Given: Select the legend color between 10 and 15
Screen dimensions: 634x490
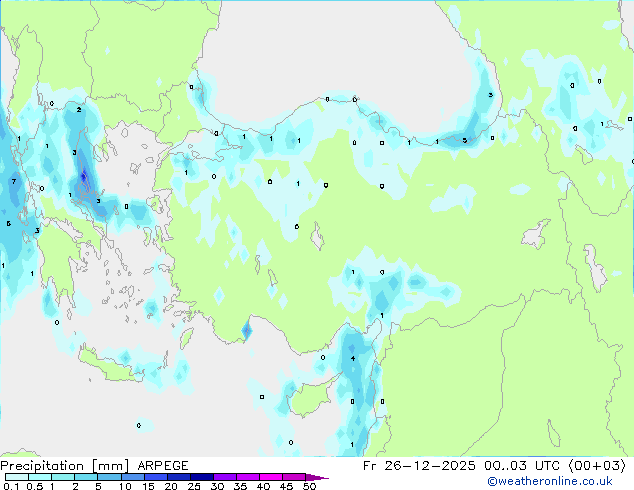Looking at the screenshot, I should (x=135, y=477).
